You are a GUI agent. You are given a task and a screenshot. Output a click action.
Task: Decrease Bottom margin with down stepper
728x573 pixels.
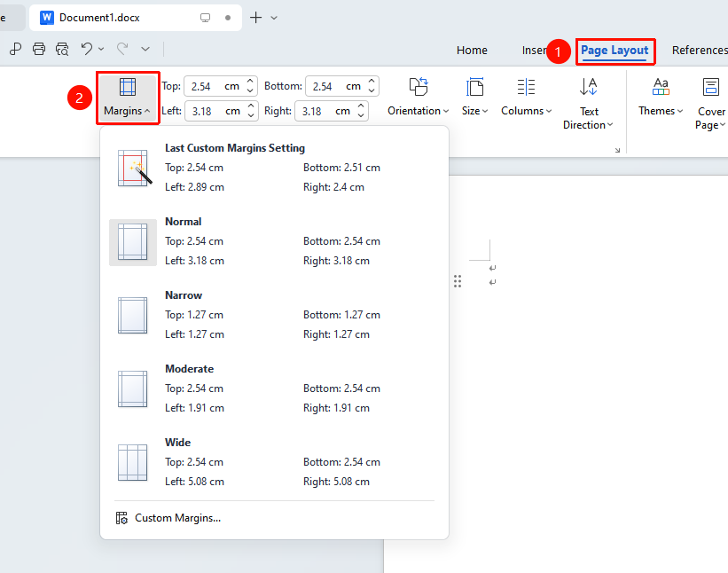[x=372, y=91]
